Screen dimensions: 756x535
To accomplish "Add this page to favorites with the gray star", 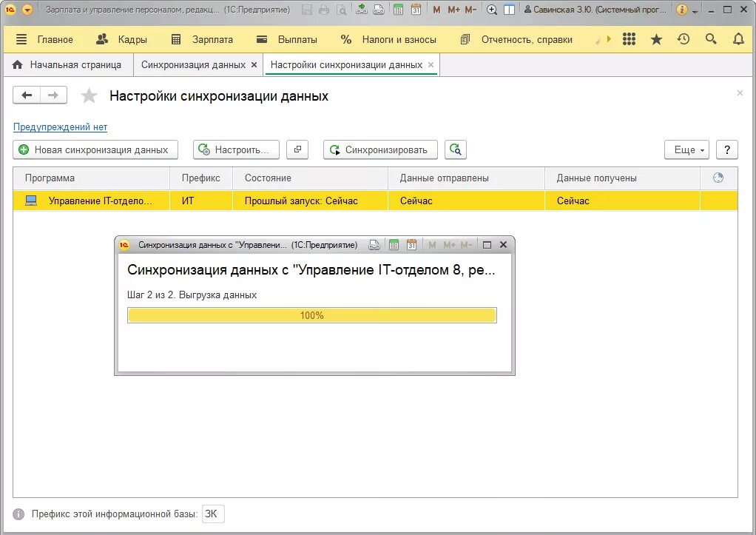I will click(89, 95).
